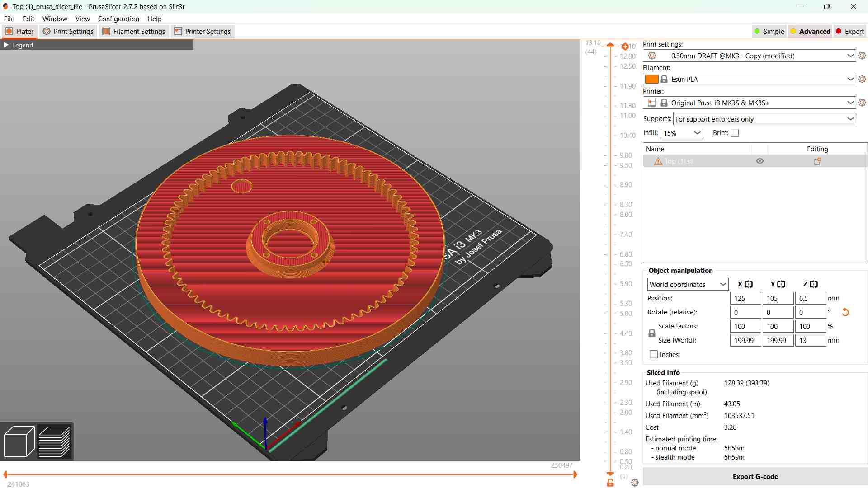This screenshot has height=488, width=868.
Task: Open the Configuration menu
Action: 118,19
